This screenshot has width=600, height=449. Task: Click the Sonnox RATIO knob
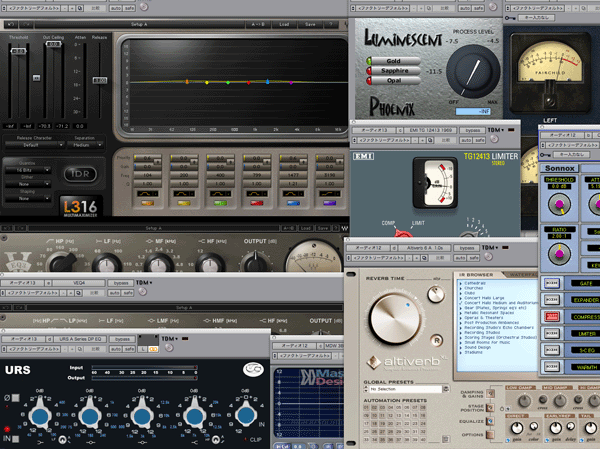tap(559, 253)
